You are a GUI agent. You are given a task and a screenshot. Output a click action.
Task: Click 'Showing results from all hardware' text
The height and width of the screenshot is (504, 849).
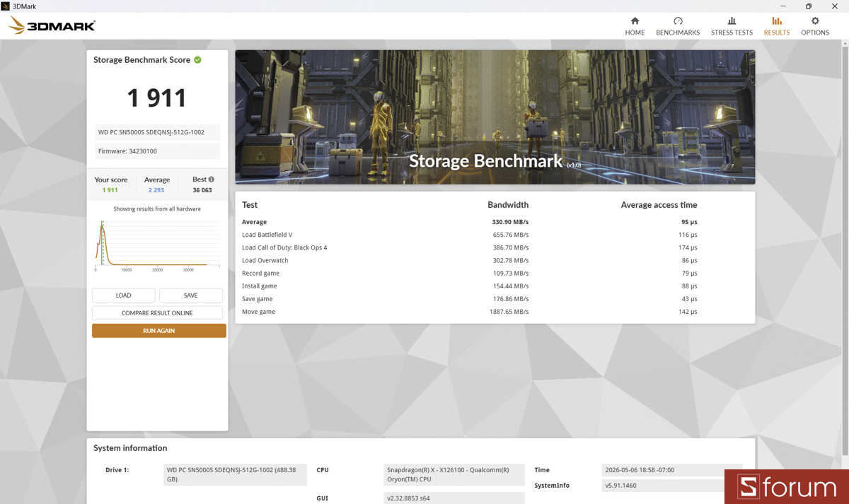coord(157,209)
